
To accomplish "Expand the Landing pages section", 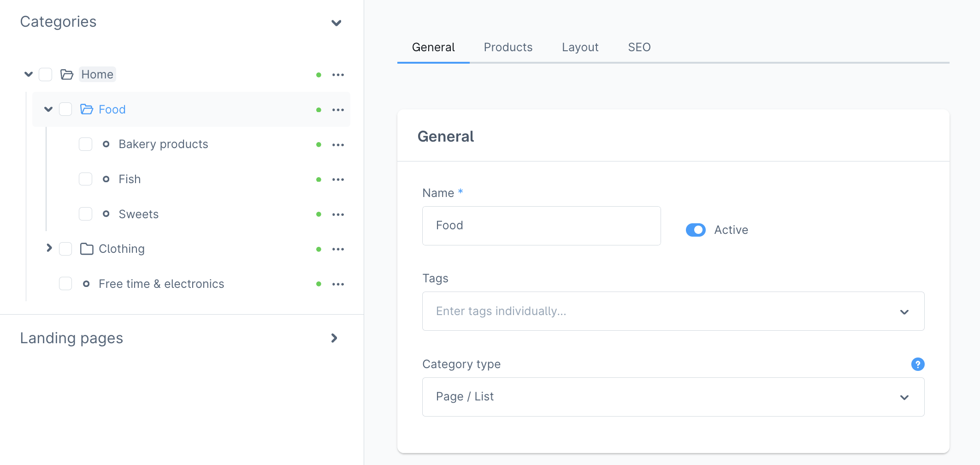I will point(334,338).
